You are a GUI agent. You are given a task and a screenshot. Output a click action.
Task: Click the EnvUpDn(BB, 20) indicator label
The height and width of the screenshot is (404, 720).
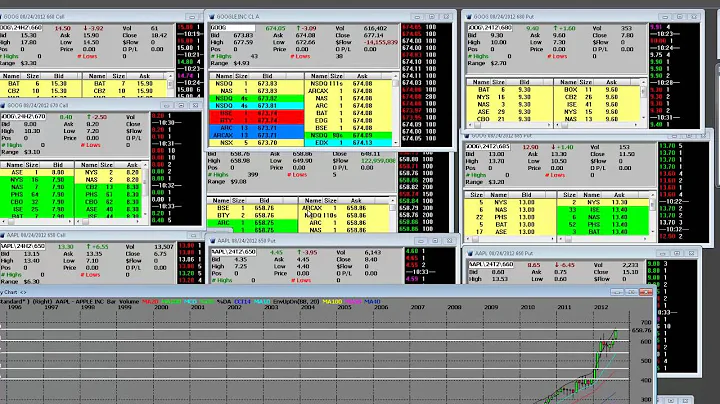pyautogui.click(x=295, y=302)
